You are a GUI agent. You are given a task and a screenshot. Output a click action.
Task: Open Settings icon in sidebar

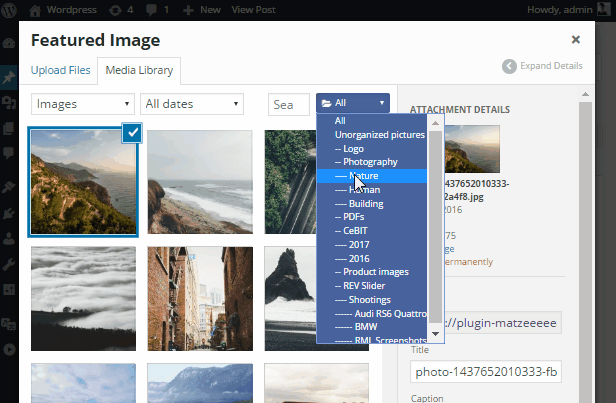(x=9, y=290)
